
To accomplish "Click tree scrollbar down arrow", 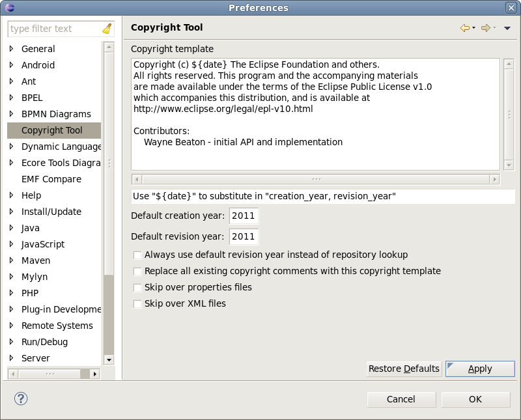I will click(109, 360).
